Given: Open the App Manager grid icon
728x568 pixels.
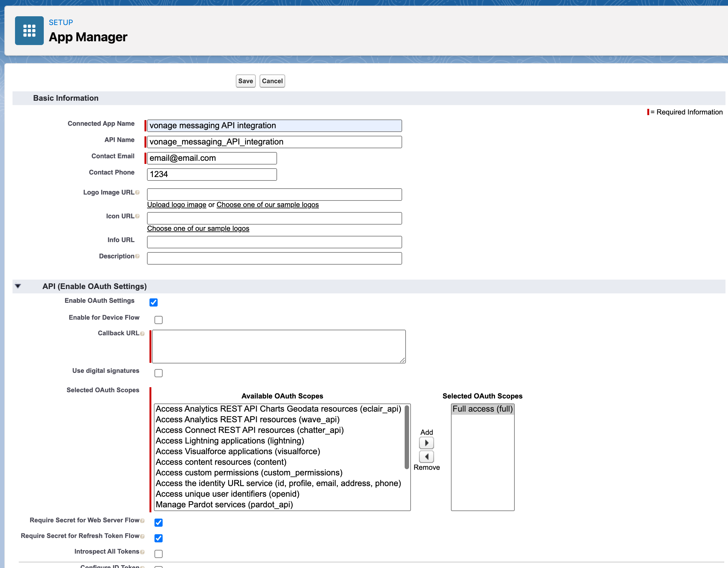Looking at the screenshot, I should point(29,30).
